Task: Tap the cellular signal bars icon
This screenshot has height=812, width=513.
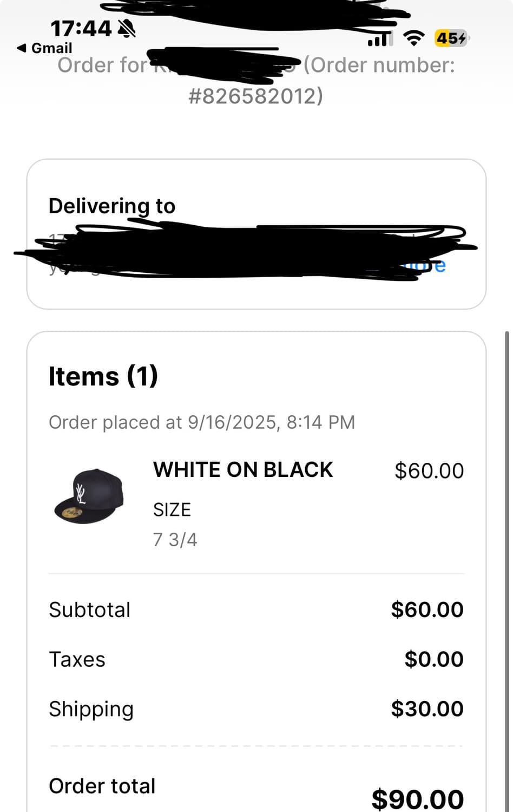Action: pos(379,38)
